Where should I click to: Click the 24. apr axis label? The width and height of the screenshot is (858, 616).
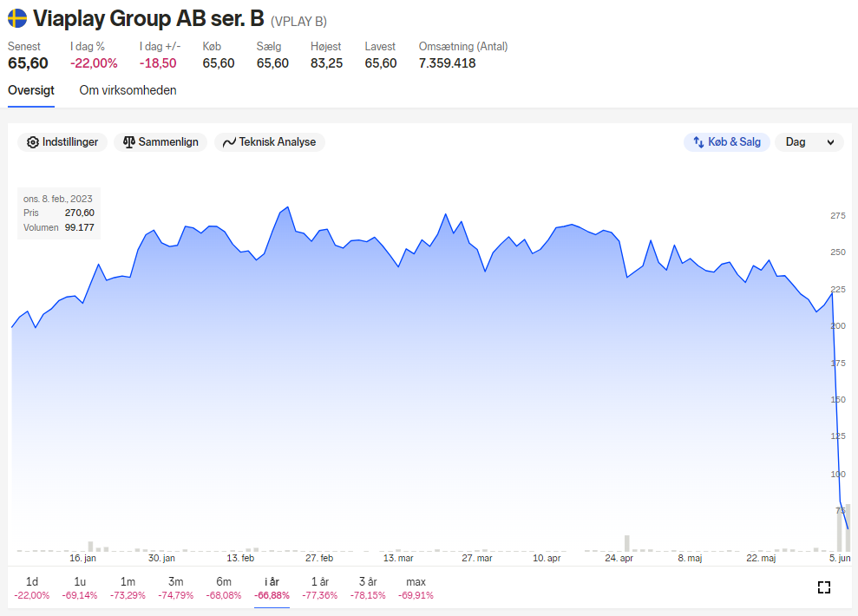pyautogui.click(x=619, y=558)
